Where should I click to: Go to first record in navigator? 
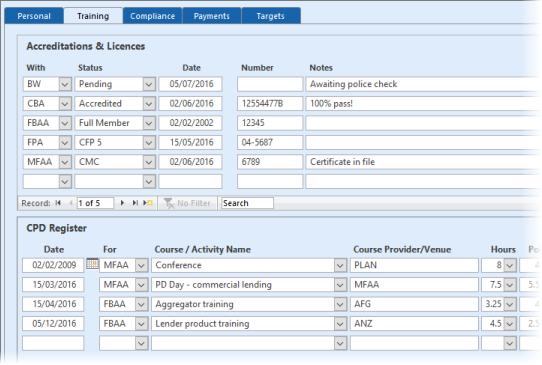click(x=58, y=203)
